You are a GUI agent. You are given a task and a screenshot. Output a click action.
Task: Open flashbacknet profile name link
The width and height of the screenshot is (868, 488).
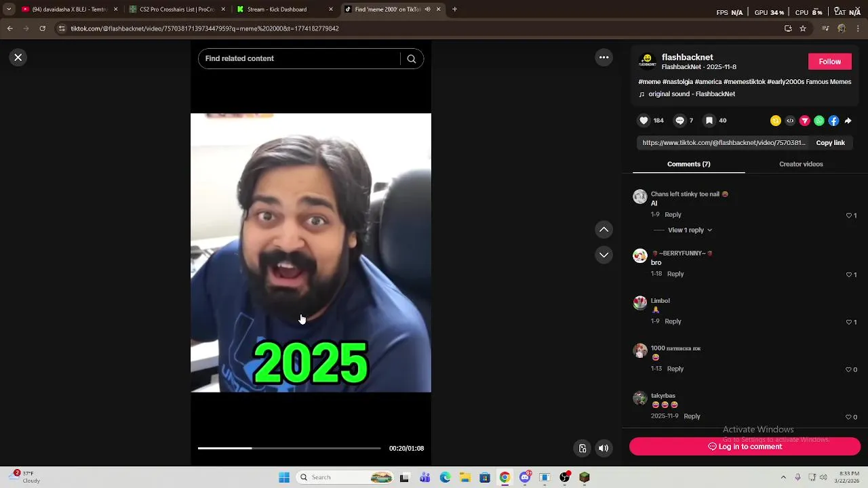687,58
